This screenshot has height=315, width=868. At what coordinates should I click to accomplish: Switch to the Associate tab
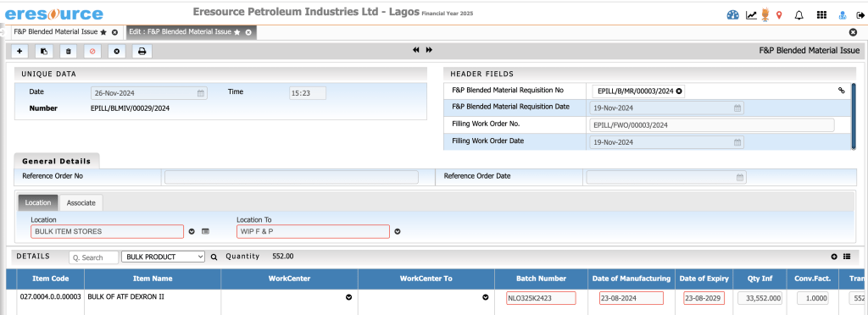point(81,203)
